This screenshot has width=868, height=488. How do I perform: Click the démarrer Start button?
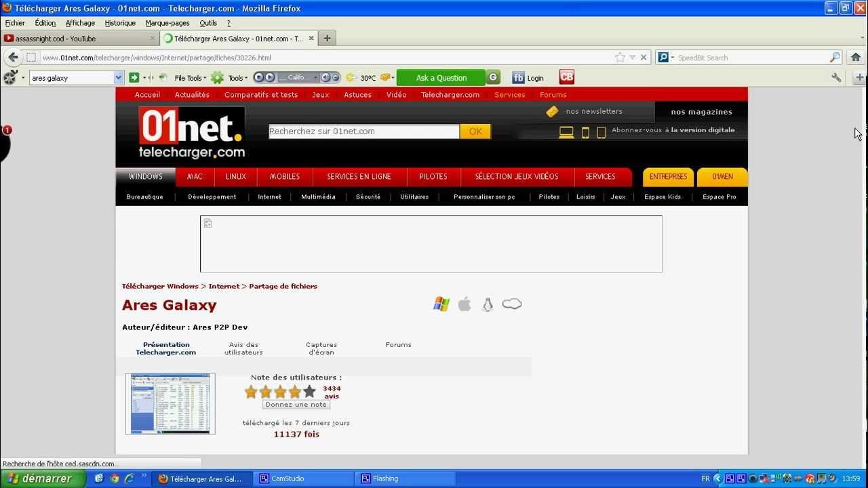click(43, 479)
